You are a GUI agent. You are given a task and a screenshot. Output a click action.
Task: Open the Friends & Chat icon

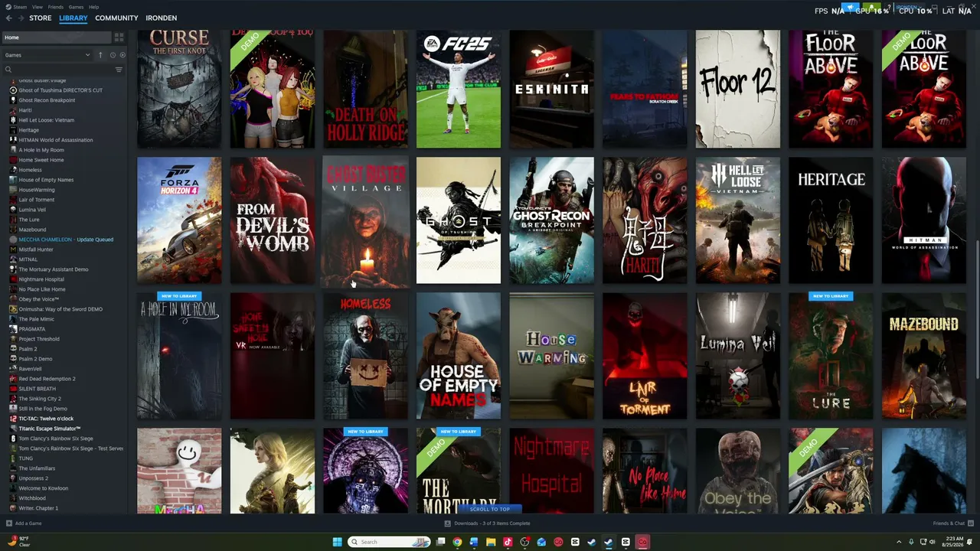(972, 523)
